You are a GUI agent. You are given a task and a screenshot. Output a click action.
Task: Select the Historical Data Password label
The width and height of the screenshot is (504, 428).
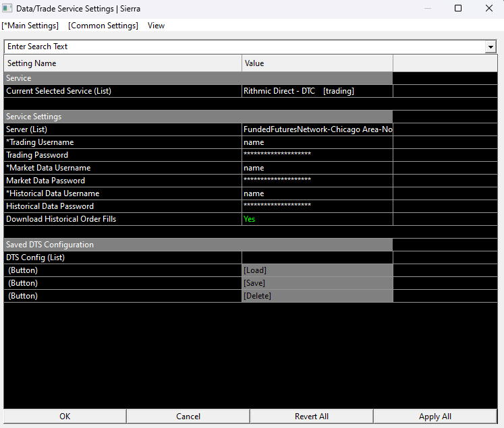click(50, 206)
